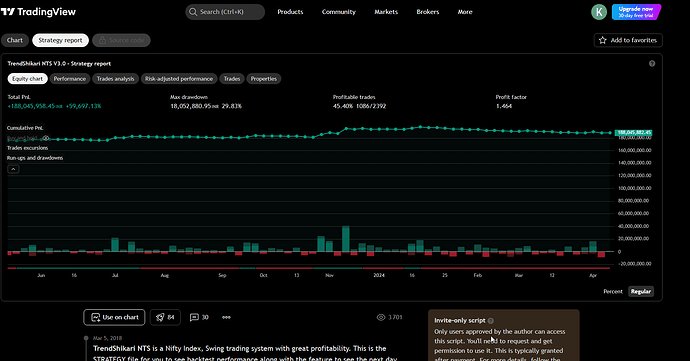This screenshot has height=361, width=690.
Task: Toggle Trades excursions series
Action: click(27, 148)
